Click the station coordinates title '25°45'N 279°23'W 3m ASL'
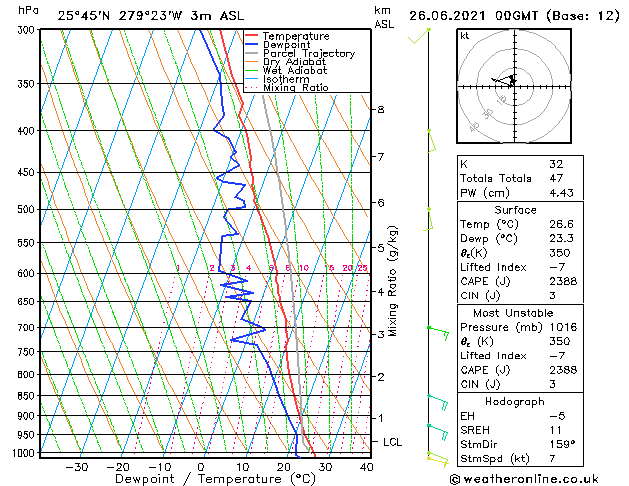The height and width of the screenshot is (486, 629). click(x=150, y=16)
